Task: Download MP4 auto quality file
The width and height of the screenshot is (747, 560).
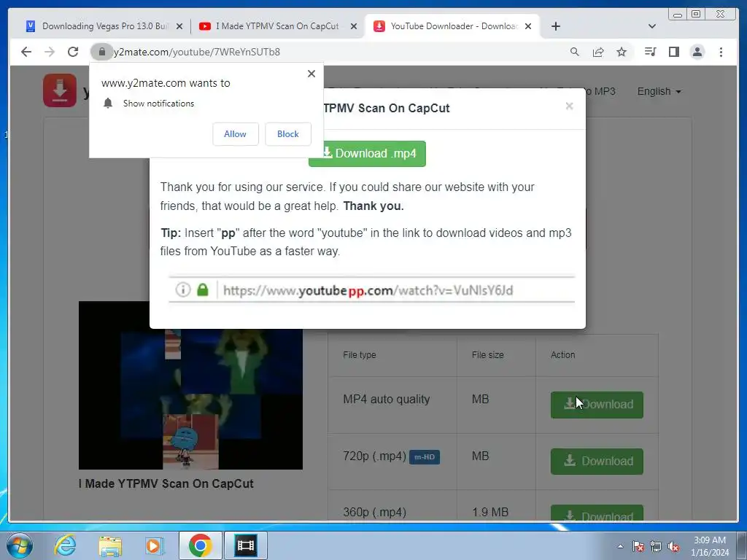Action: coord(597,405)
